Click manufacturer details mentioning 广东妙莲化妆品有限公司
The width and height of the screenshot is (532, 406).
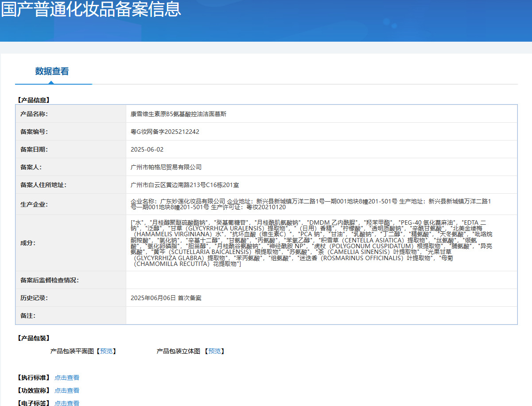click(311, 204)
